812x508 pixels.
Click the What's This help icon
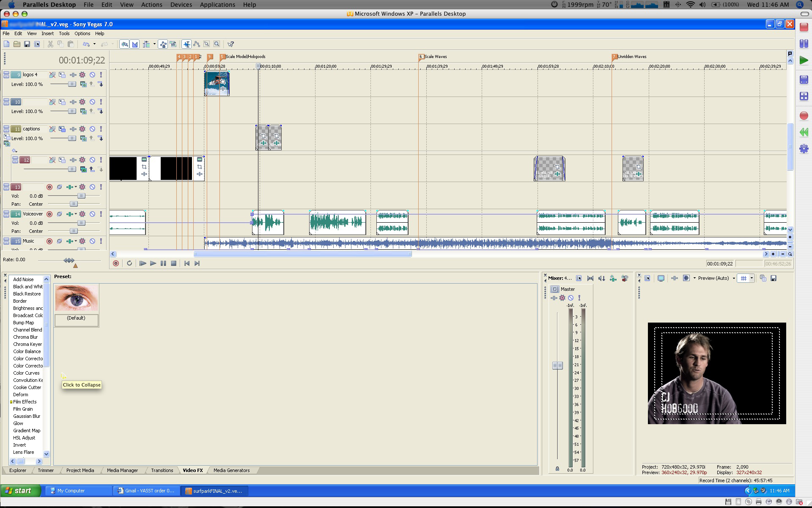[x=230, y=44]
